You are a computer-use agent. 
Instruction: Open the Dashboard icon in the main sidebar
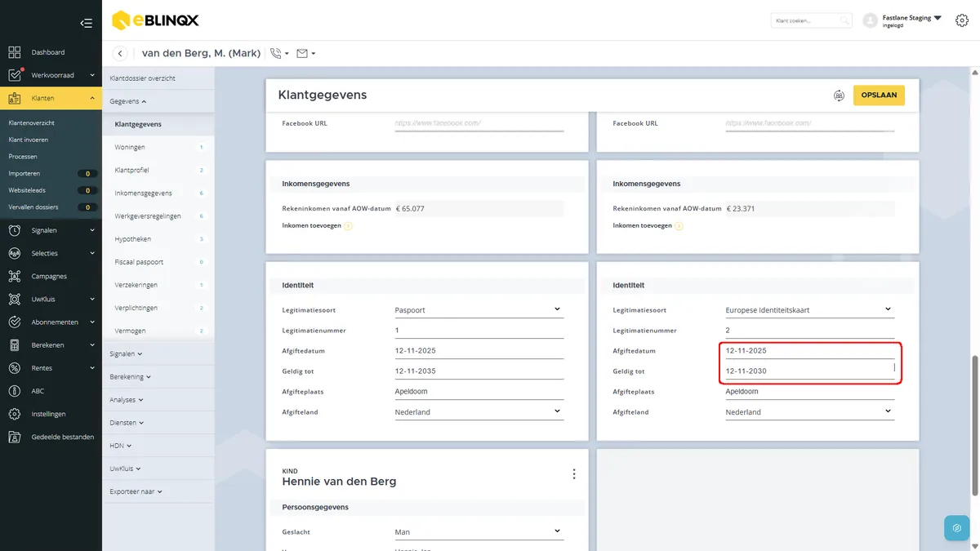(x=15, y=52)
